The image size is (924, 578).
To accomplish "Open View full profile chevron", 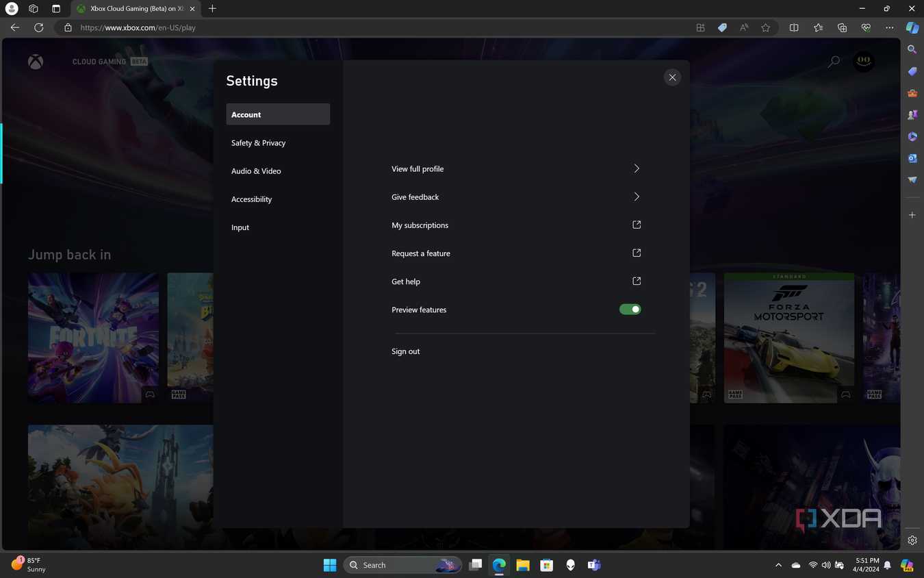I will point(637,168).
